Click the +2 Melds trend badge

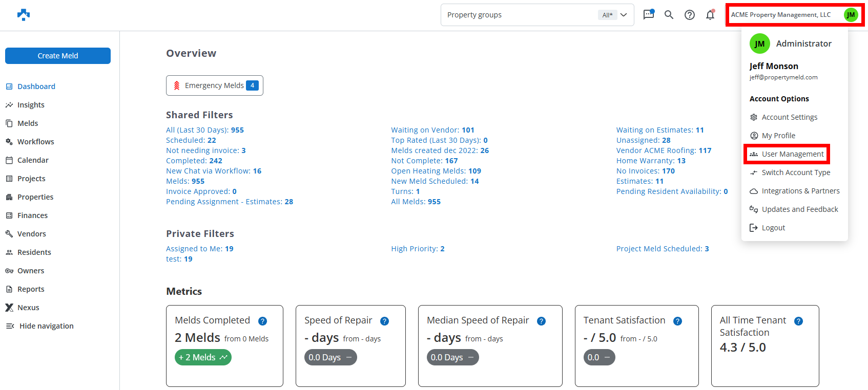coord(203,357)
